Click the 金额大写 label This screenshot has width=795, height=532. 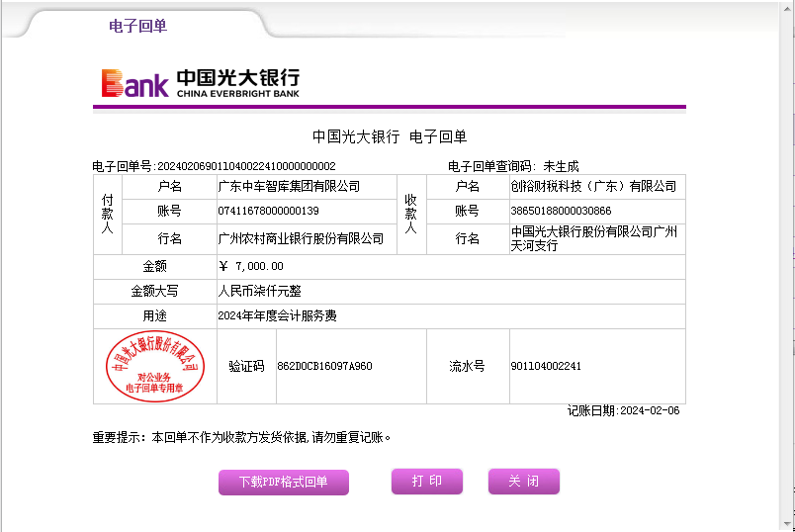pyautogui.click(x=154, y=291)
